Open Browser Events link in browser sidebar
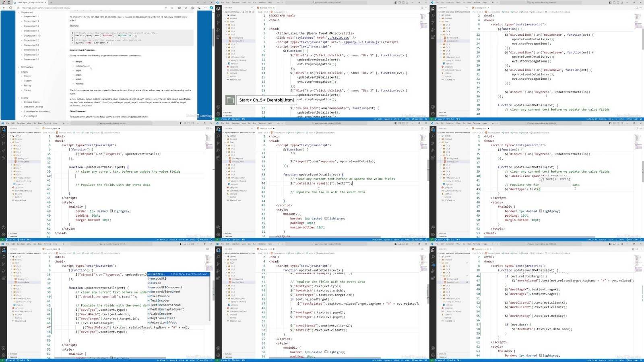 coord(32,102)
